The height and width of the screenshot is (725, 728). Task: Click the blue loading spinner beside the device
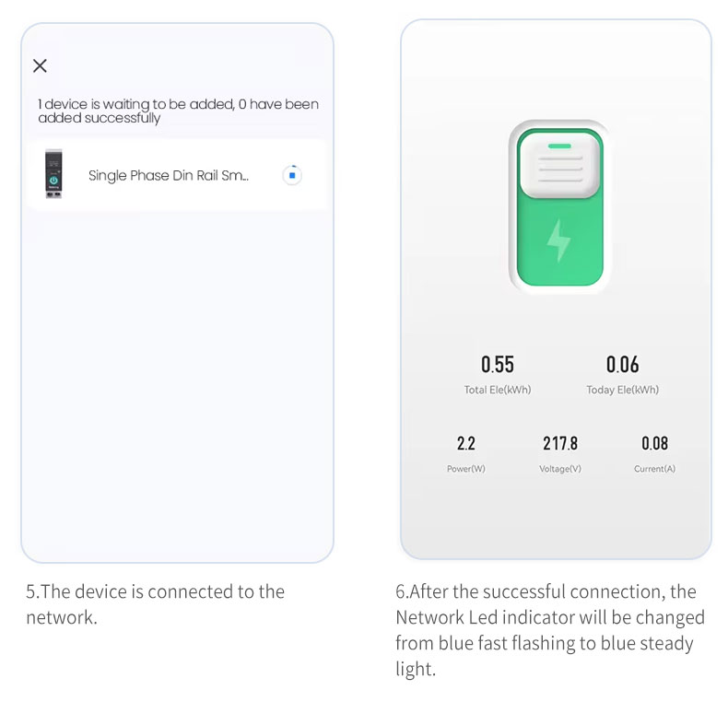tap(292, 175)
